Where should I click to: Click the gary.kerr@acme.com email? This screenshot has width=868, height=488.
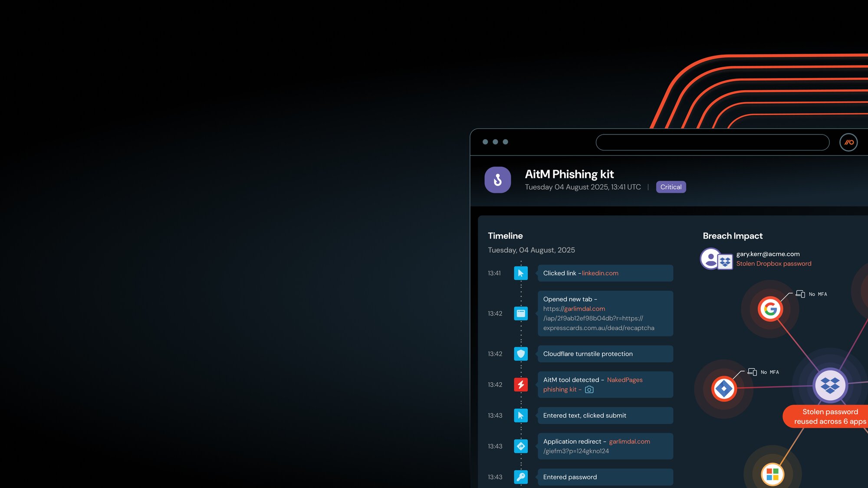[768, 254]
